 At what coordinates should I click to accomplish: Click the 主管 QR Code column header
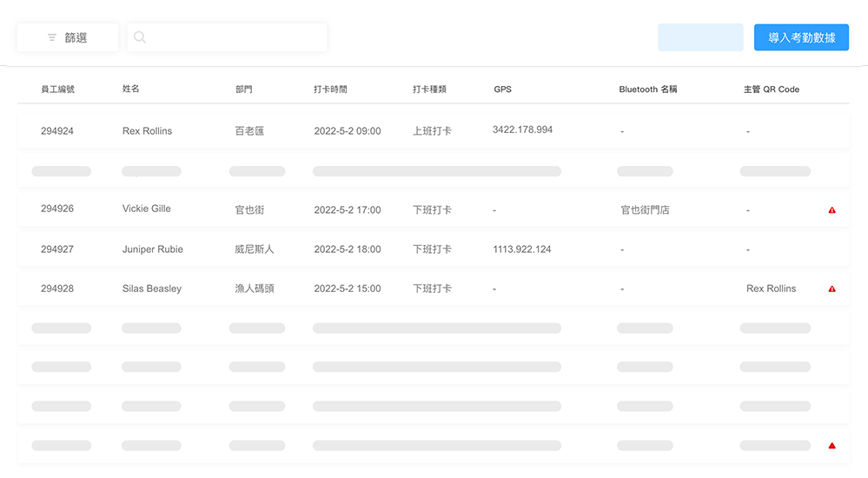(x=772, y=90)
